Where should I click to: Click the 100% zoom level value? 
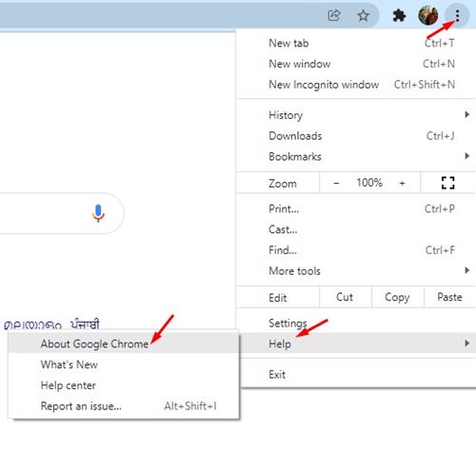(369, 183)
